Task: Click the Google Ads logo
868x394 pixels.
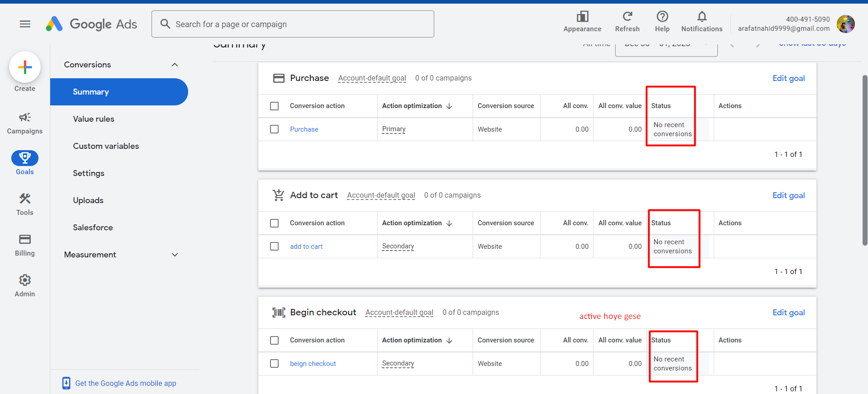Action: tap(91, 24)
